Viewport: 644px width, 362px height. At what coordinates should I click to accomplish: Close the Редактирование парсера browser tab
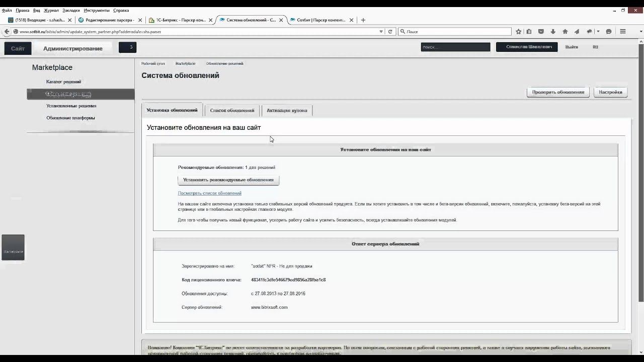pos(140,20)
